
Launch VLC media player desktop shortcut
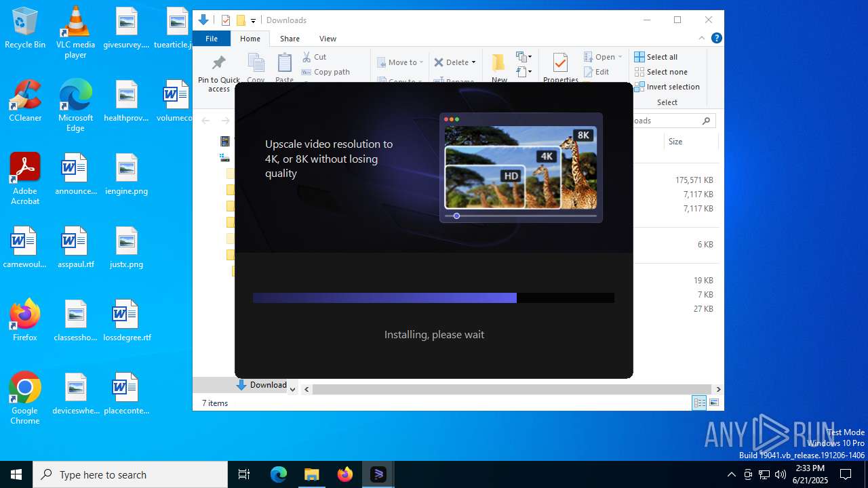[75, 33]
